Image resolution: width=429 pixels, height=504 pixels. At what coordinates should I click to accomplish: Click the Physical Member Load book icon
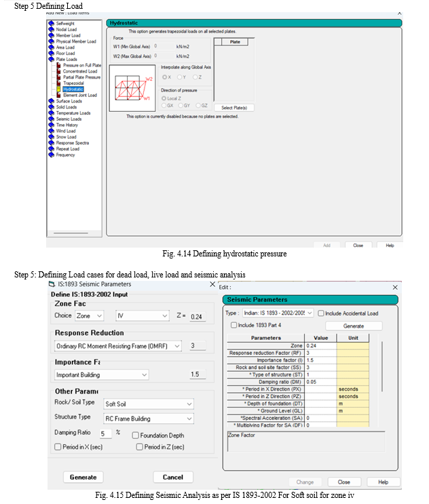point(51,41)
